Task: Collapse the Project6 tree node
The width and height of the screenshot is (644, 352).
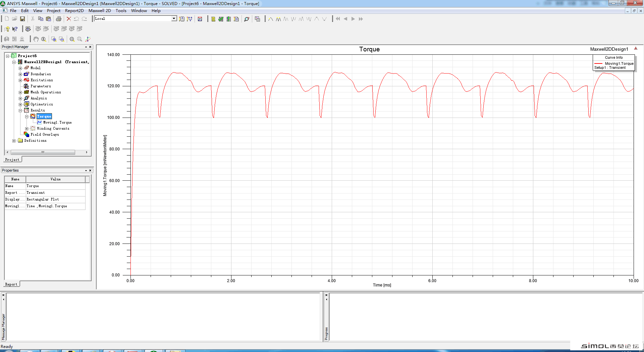Action: pos(7,56)
